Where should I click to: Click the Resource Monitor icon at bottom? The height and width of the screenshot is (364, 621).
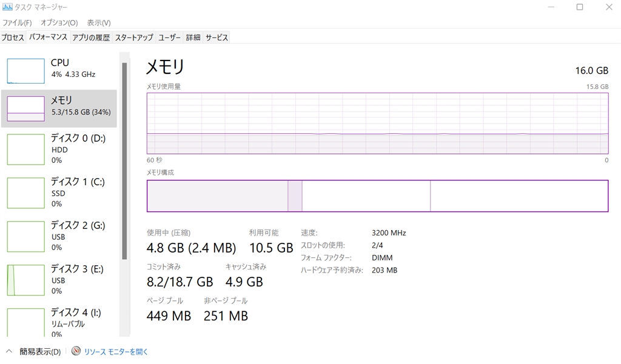(76, 351)
